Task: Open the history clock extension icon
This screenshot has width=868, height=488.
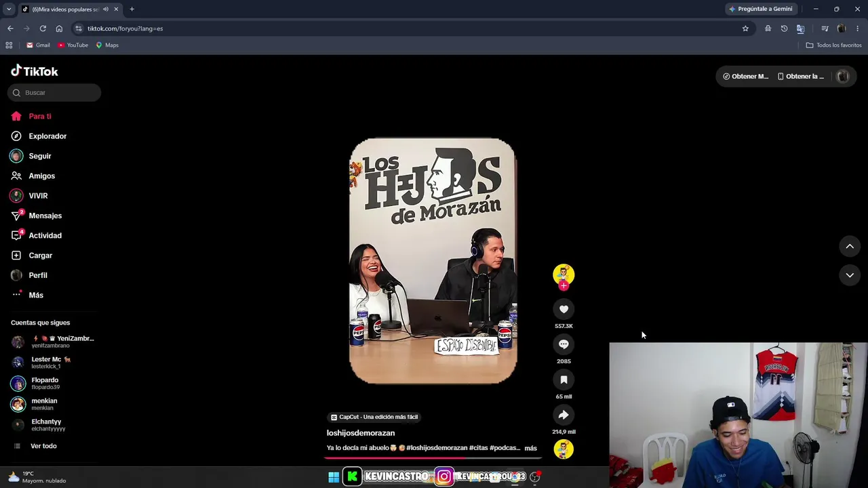Action: [784, 28]
